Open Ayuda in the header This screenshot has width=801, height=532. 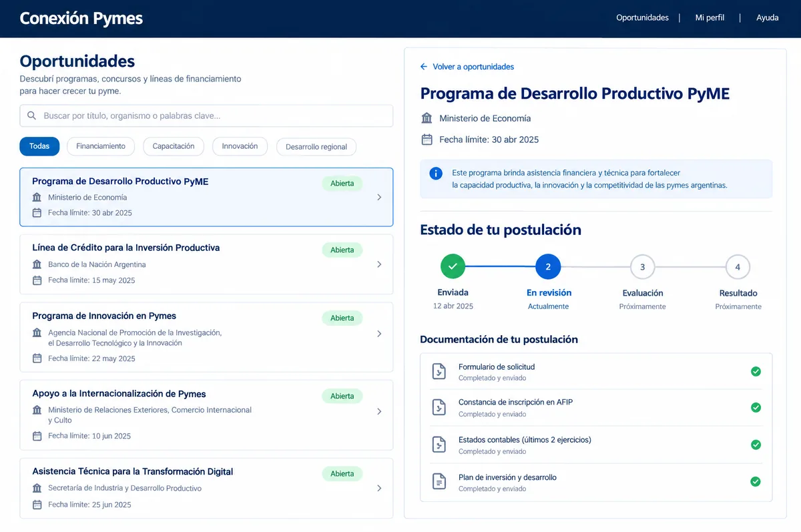[x=768, y=18]
